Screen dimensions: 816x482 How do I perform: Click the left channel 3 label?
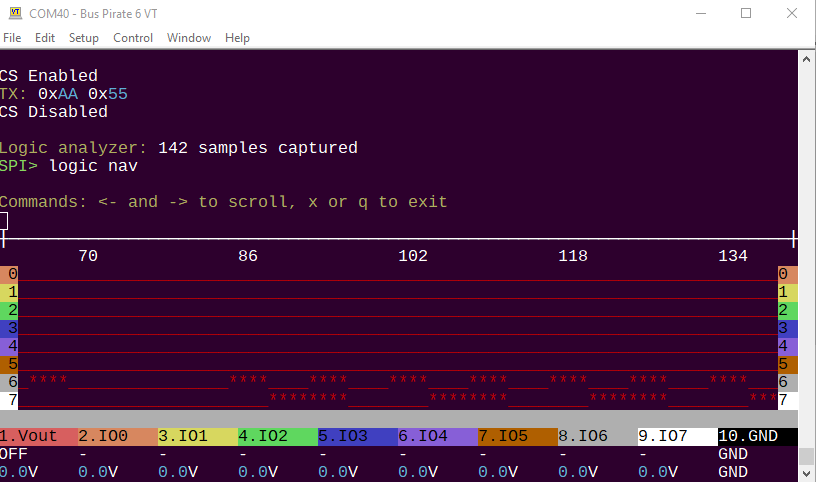(9, 328)
